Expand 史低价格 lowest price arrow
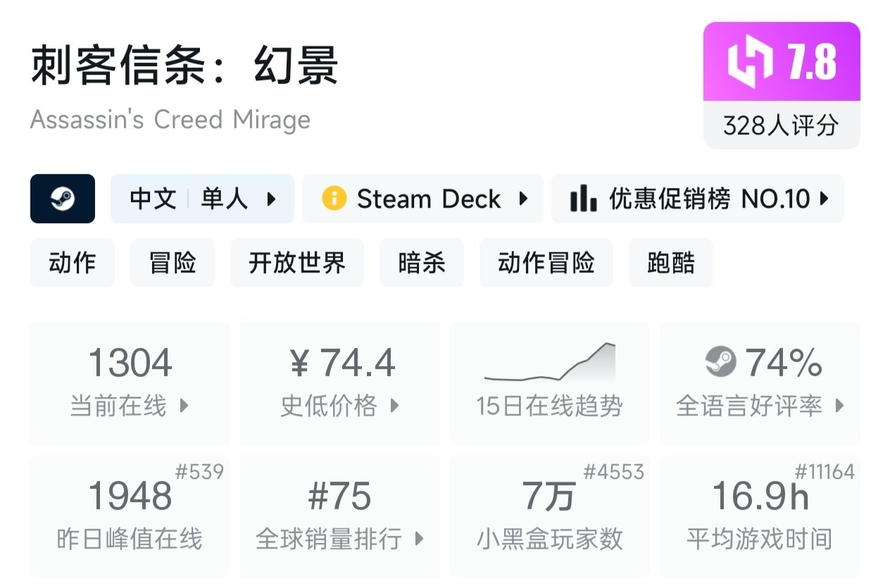The height and width of the screenshot is (588, 890). [395, 406]
